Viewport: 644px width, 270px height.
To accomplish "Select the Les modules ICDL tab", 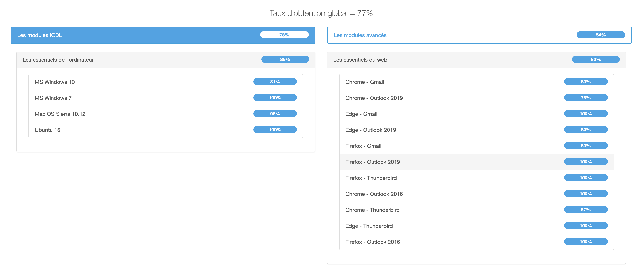I will [40, 35].
